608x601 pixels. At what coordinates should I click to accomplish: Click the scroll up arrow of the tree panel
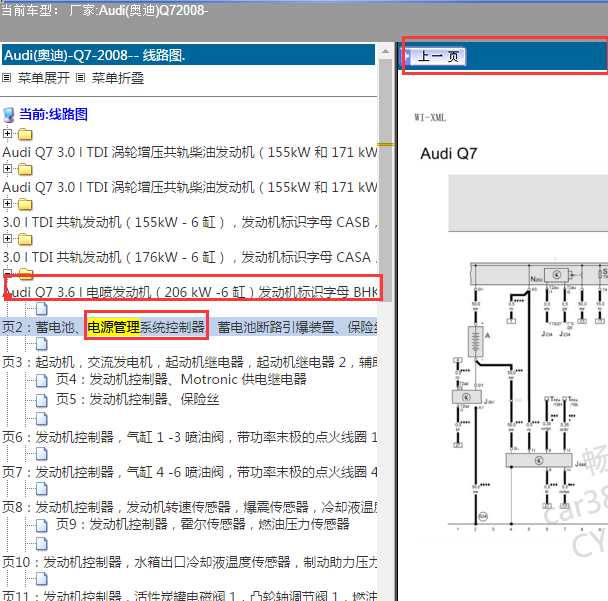(385, 51)
